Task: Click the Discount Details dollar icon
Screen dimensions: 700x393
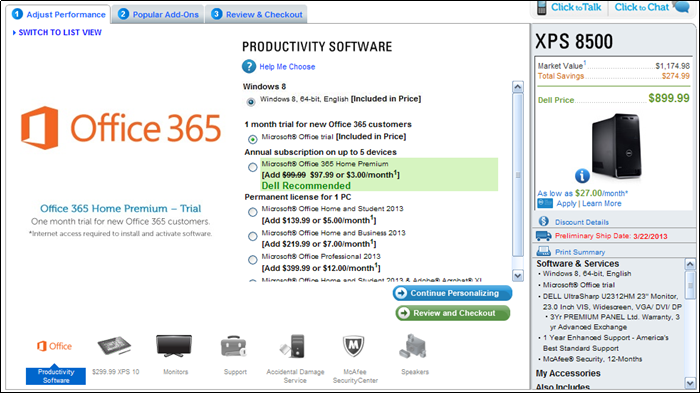Action: [x=543, y=222]
